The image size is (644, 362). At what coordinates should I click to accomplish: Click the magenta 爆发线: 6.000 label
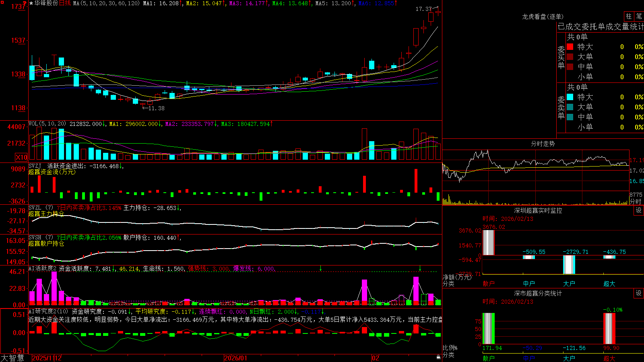254,268
